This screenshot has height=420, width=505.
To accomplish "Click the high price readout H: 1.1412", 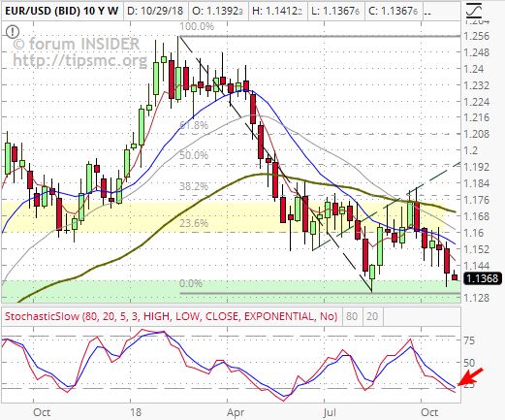I will coord(277,12).
